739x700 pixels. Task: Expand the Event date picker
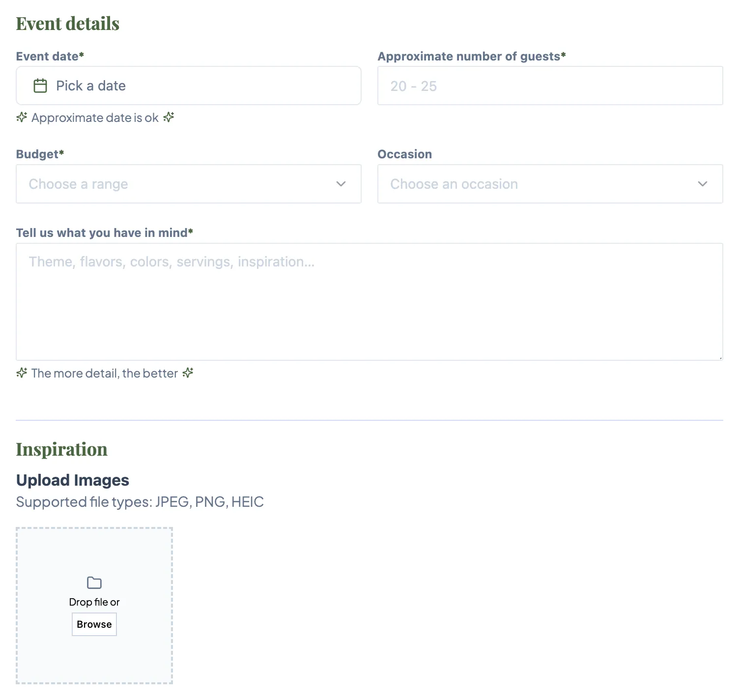tap(189, 86)
